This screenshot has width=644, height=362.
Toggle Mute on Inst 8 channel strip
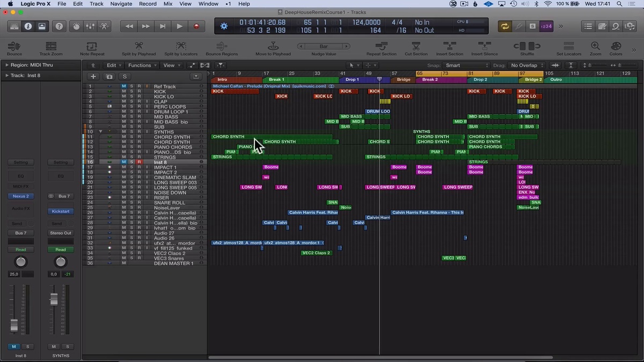pos(14,346)
